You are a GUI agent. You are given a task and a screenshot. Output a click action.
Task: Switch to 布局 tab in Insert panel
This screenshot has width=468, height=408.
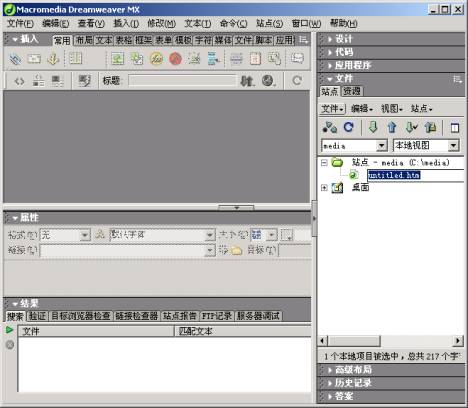[x=84, y=40]
